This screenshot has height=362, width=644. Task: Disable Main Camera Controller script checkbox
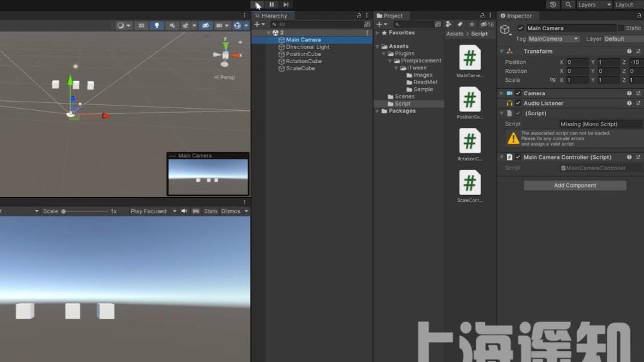(518, 157)
